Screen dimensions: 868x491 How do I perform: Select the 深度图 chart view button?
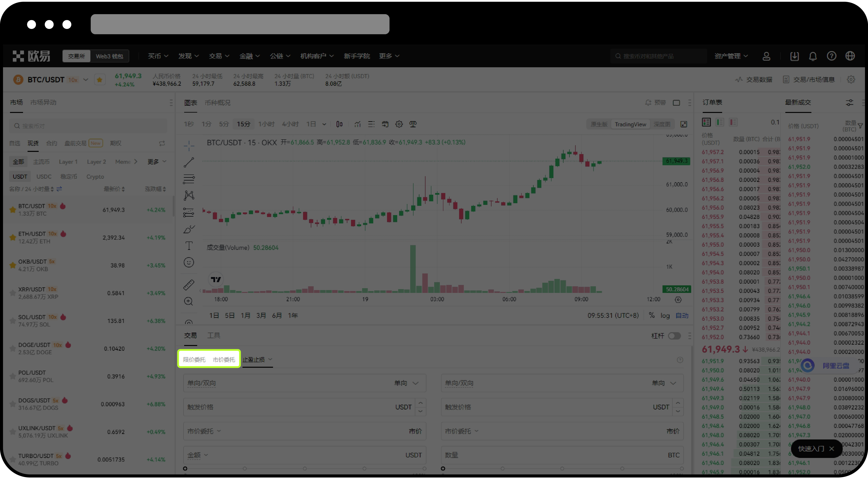pos(662,124)
